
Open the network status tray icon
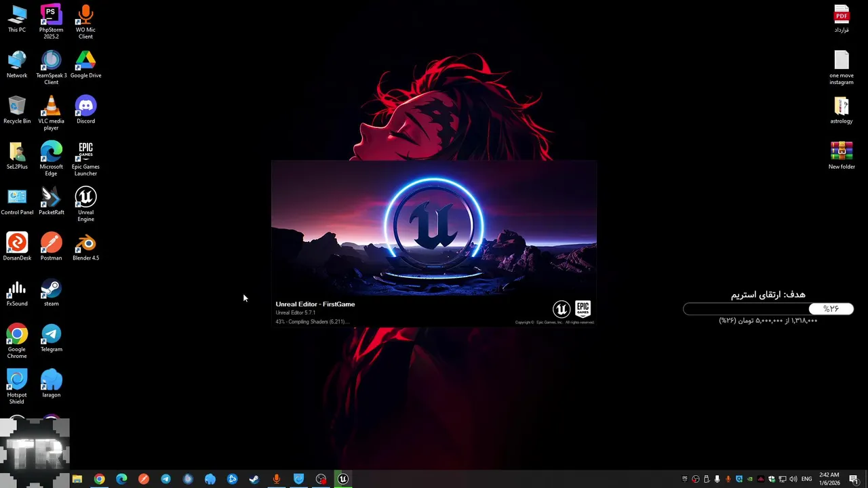click(x=783, y=479)
